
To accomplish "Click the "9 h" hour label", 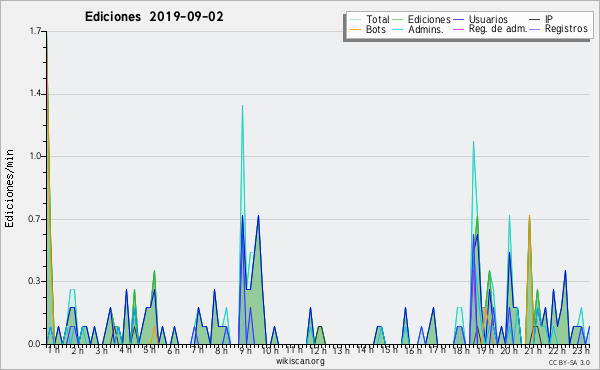I will (245, 350).
